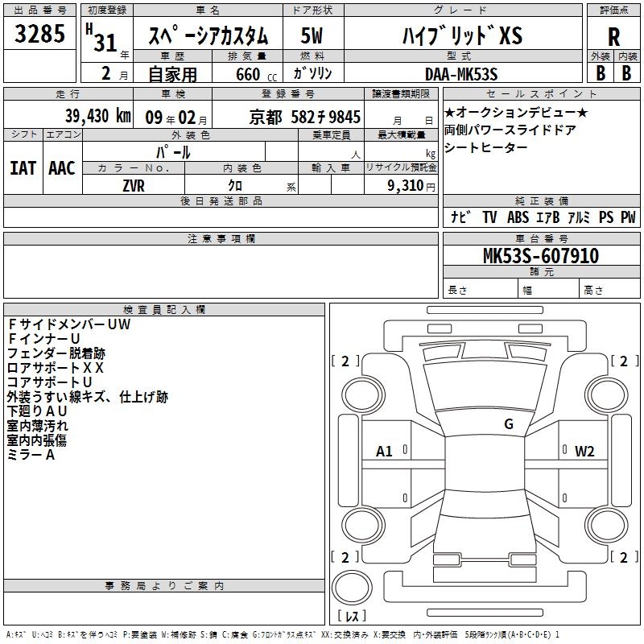644x644 pixels.
Task: Select the G windshield mark on diagram
Action: point(508,424)
